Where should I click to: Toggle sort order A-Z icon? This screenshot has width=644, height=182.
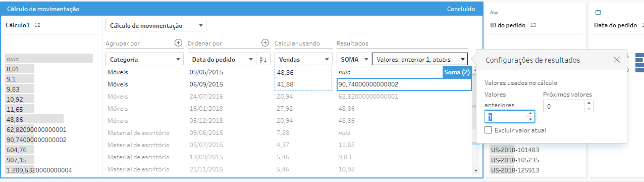click(x=262, y=60)
